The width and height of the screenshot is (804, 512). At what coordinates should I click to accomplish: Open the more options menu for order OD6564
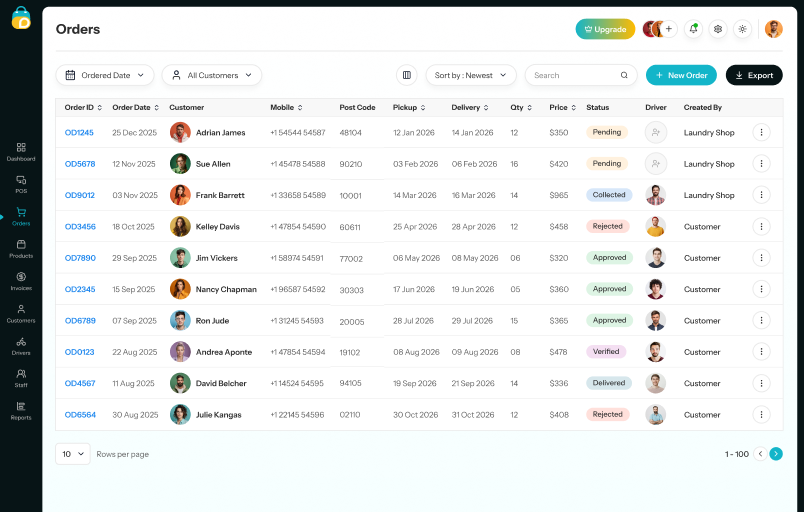tap(761, 415)
